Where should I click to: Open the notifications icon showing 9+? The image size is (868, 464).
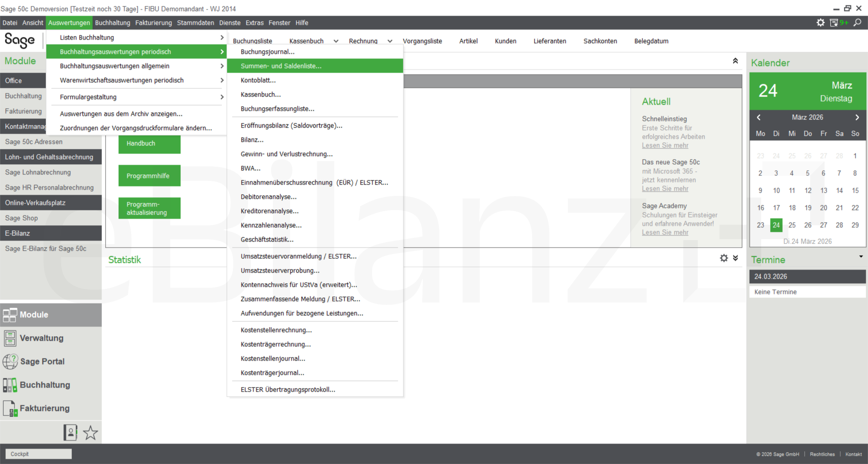click(x=839, y=23)
